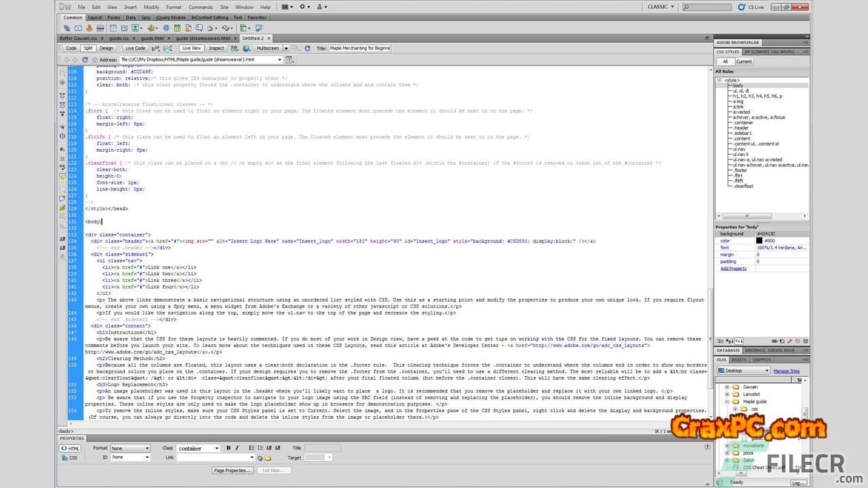Switch Properties panel to HTML mode
Image resolution: width=868 pixels, height=488 pixels.
(71, 448)
